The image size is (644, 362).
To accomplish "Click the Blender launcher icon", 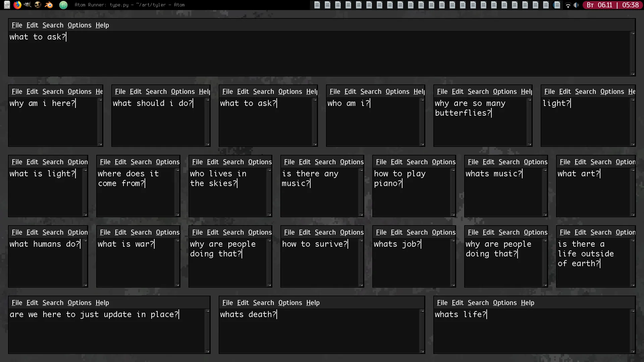I will pyautogui.click(x=49, y=5).
